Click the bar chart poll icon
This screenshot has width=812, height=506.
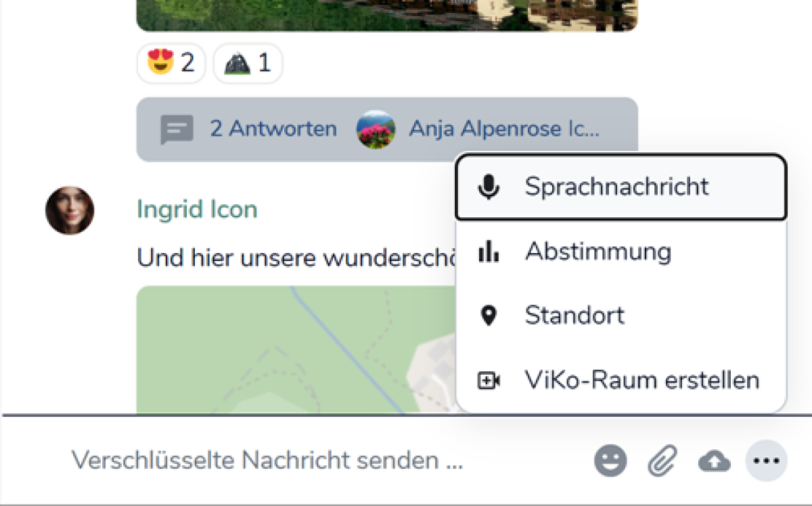click(x=488, y=252)
